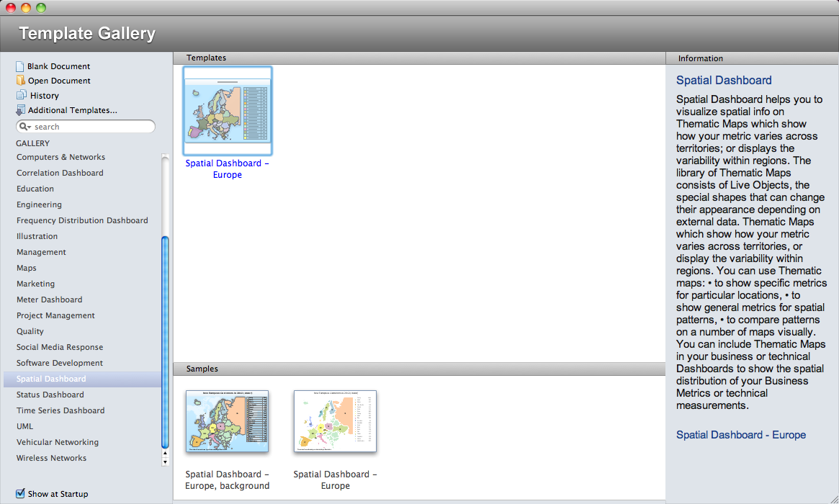Choose the Open Document label
This screenshot has height=504, width=839.
[x=59, y=81]
